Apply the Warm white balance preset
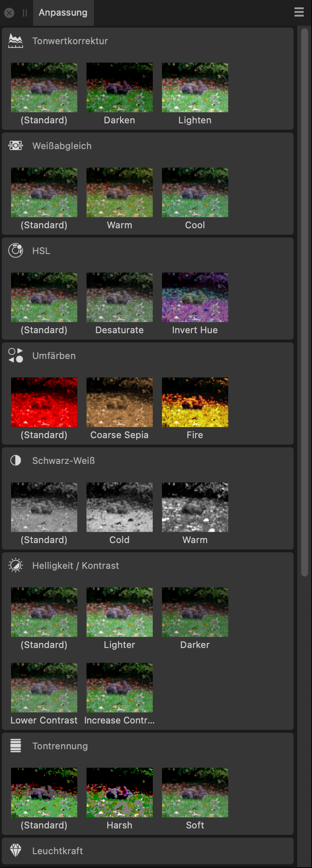 120,192
